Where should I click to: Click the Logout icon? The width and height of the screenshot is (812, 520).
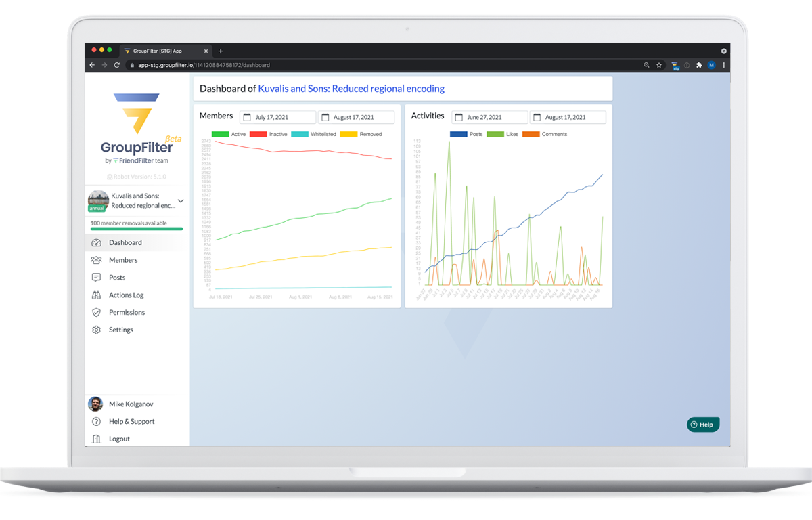point(95,438)
